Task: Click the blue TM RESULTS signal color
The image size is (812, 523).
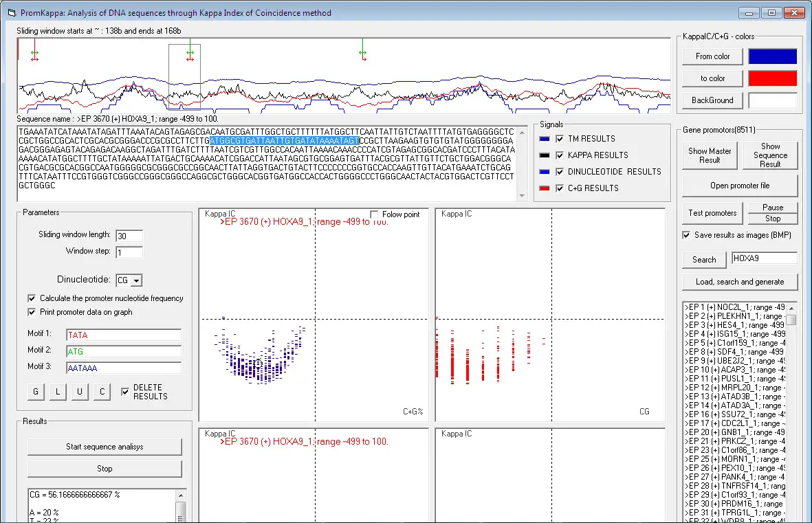Action: 545,139
